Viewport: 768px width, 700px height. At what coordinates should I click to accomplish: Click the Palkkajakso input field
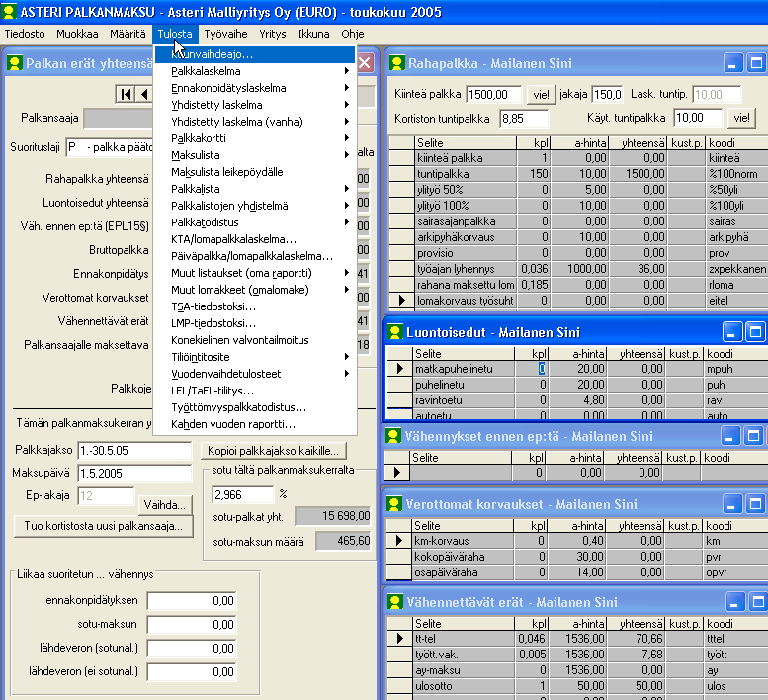134,450
